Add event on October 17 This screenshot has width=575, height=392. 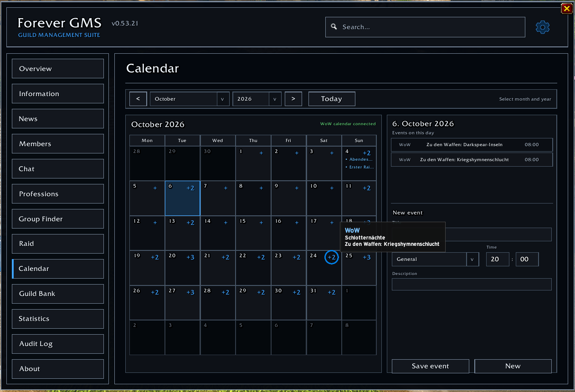(332, 223)
